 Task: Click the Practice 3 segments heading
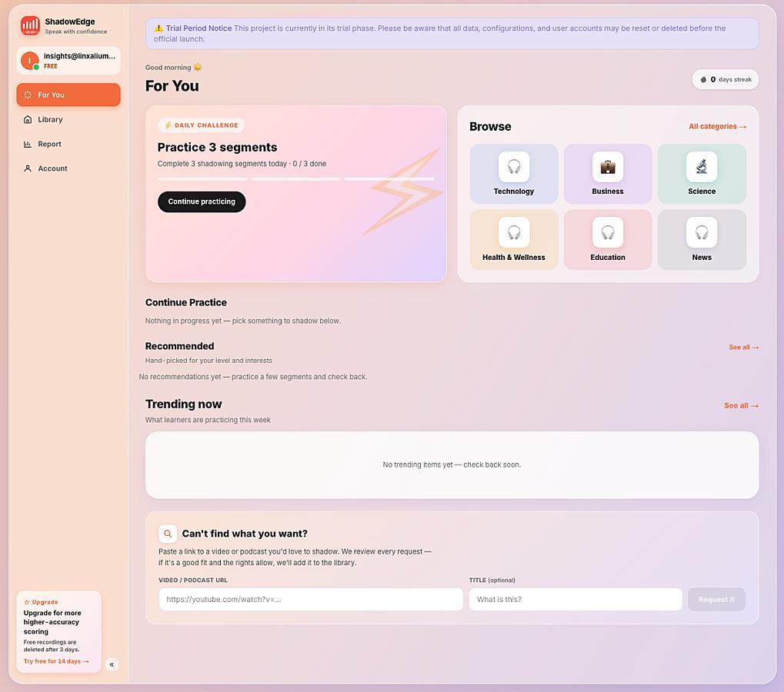point(217,148)
